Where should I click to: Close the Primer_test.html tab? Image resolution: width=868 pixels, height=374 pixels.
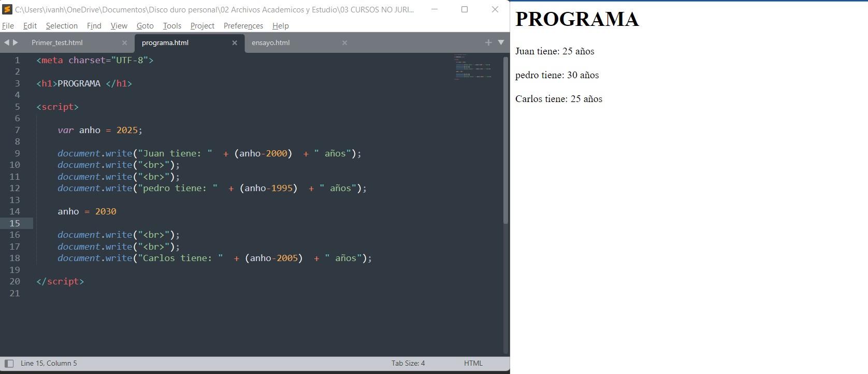pyautogui.click(x=124, y=43)
